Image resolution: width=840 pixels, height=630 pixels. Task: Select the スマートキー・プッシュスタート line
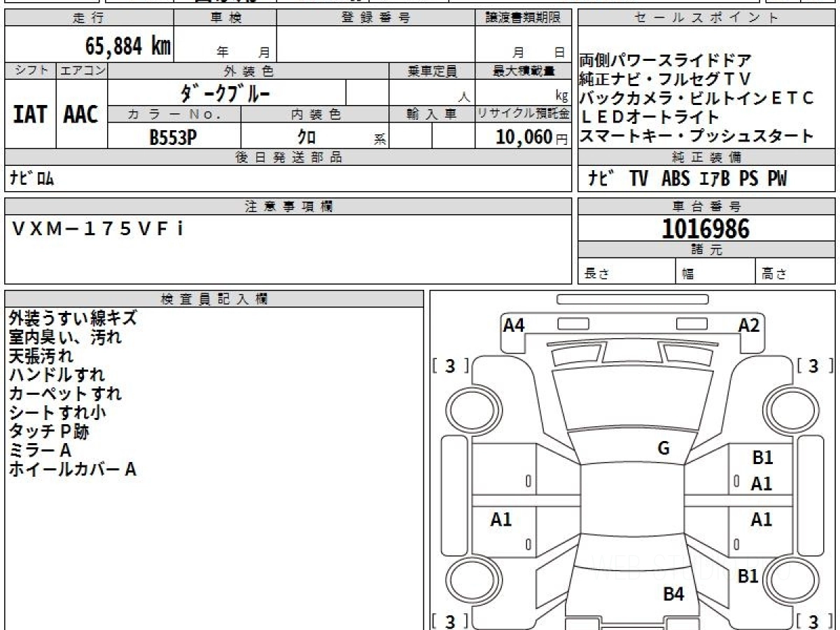coord(696,136)
